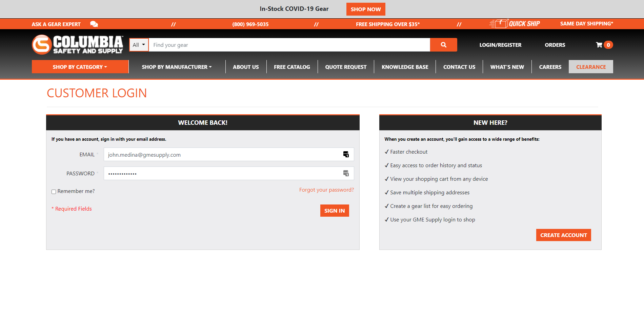644x313 pixels.
Task: Click the Shop Now button
Action: (366, 9)
